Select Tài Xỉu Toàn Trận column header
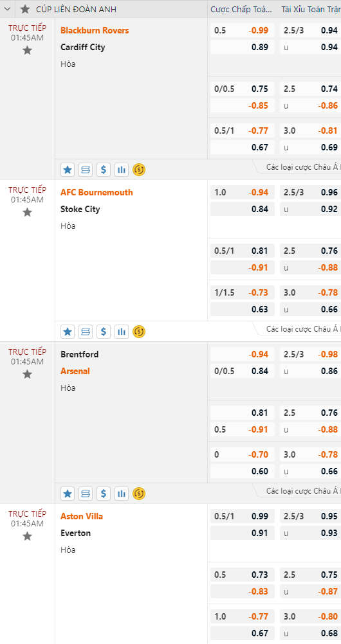Image resolution: width=341 pixels, height=644 pixels. coord(311,9)
